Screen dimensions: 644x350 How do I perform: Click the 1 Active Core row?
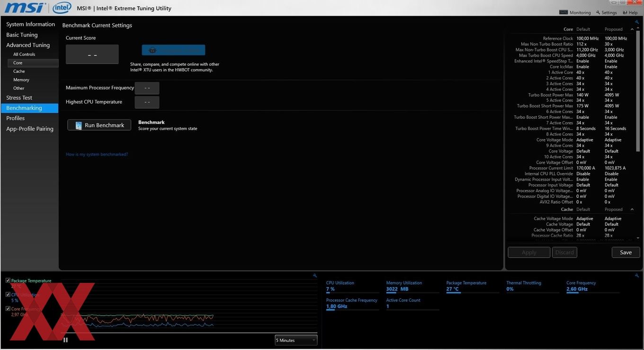pyautogui.click(x=572, y=72)
